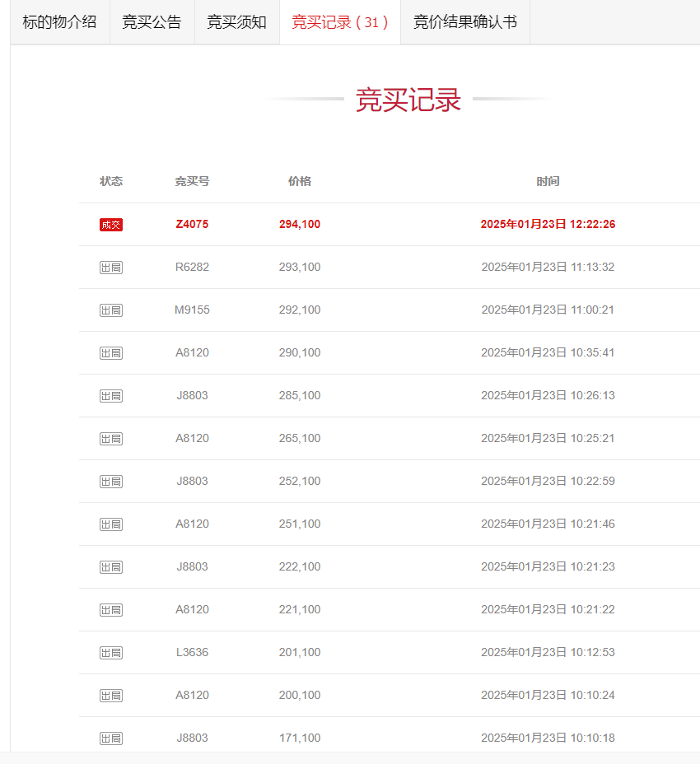Click the timestamp 2025年01月23日 10:26:13
The image size is (700, 764).
[548, 396]
